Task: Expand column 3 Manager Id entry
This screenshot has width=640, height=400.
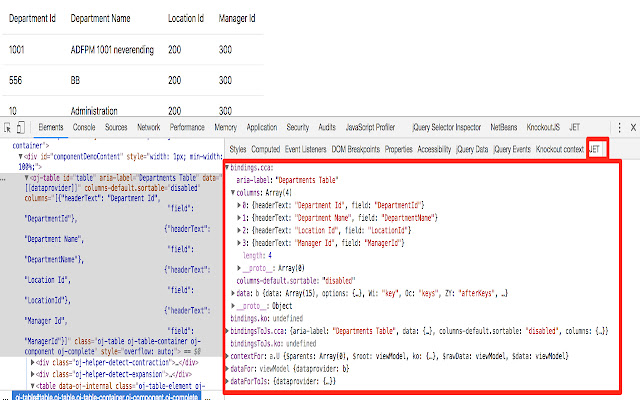Action: click(239, 243)
